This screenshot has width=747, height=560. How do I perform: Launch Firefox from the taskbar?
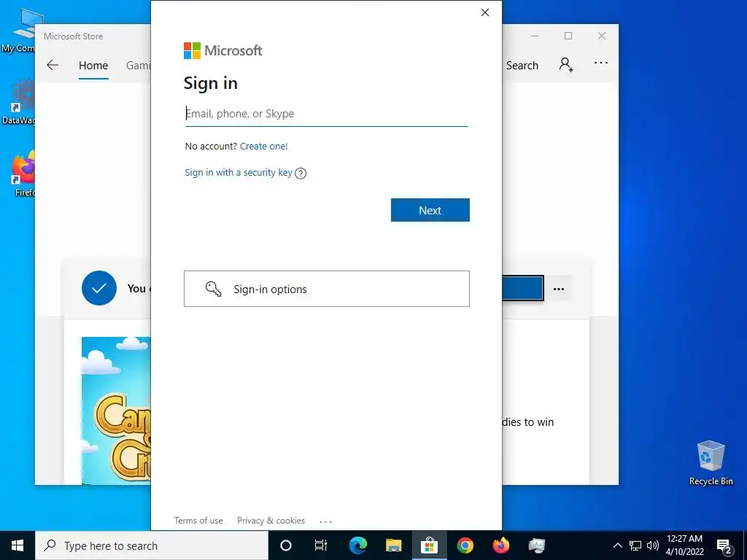pyautogui.click(x=500, y=545)
